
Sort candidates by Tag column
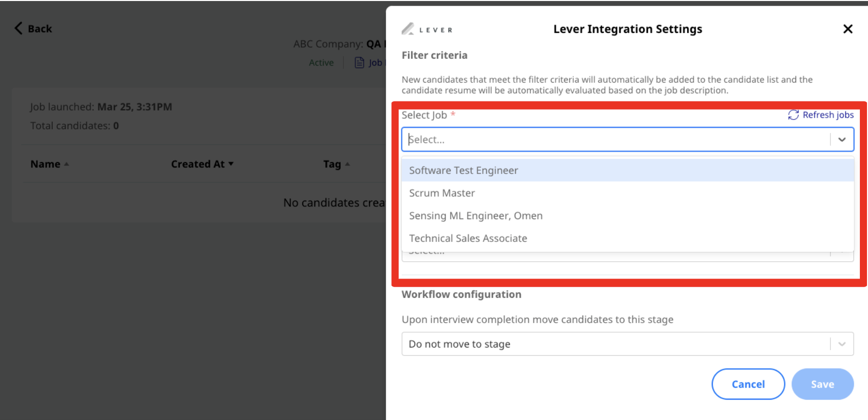point(337,164)
